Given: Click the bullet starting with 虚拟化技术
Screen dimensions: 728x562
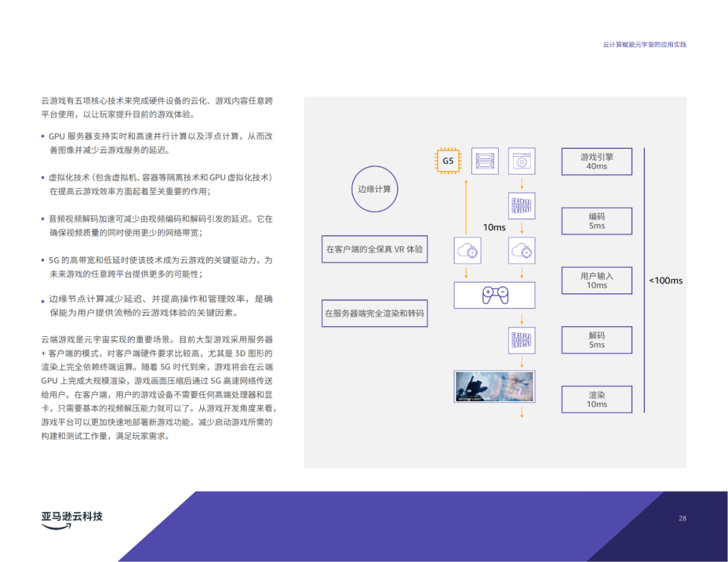Looking at the screenshot, I should (x=157, y=184).
